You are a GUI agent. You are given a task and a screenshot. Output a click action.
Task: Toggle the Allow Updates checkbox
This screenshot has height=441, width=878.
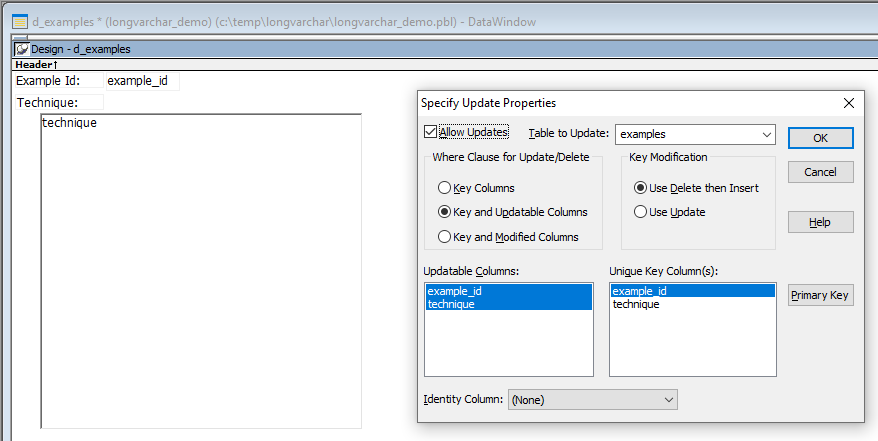pyautogui.click(x=431, y=132)
